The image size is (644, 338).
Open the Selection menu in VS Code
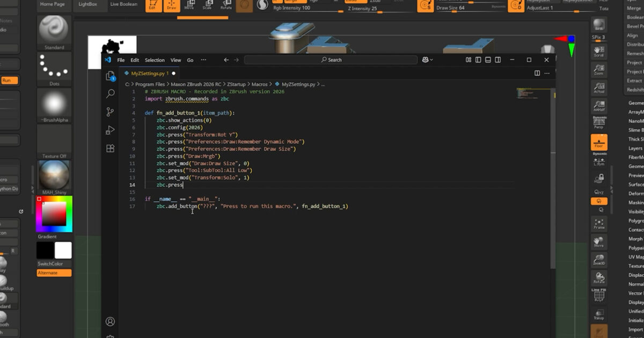click(x=155, y=60)
